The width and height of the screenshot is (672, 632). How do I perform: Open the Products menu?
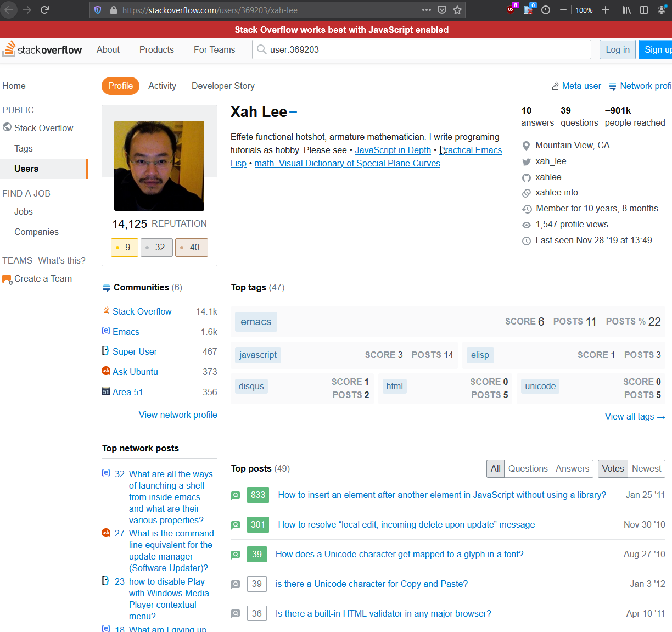coord(156,49)
